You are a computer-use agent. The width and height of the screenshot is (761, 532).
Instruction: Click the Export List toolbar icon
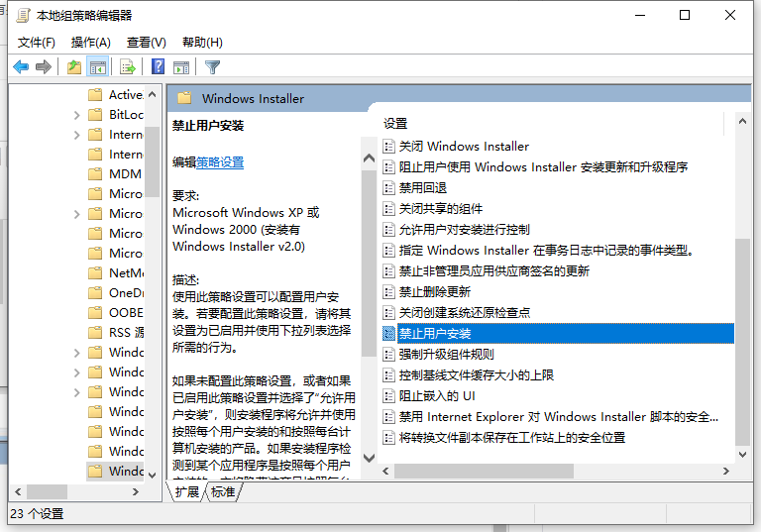pyautogui.click(x=127, y=67)
